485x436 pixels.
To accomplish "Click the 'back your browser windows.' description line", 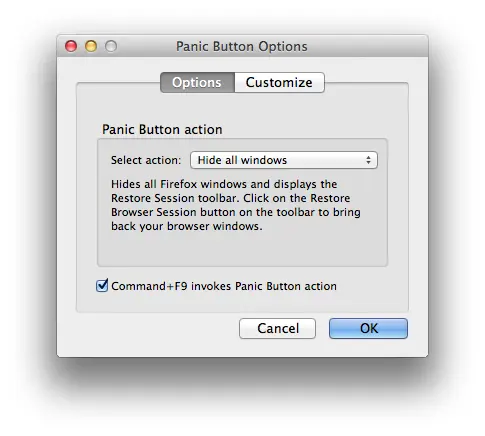I will [187, 226].
